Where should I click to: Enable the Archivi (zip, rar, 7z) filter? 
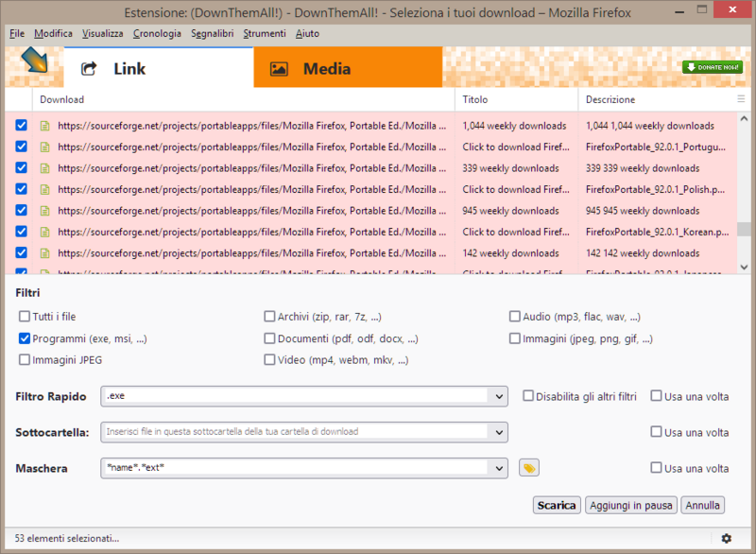coord(269,317)
